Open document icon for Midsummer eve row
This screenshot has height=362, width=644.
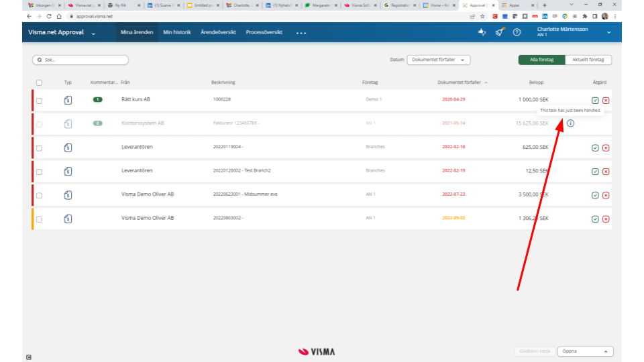[x=68, y=195]
